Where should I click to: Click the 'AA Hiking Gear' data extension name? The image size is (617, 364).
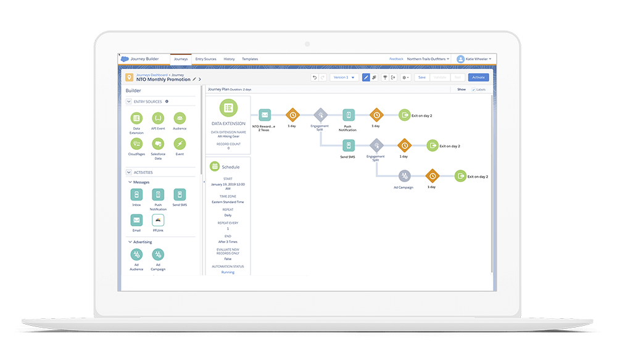click(229, 136)
